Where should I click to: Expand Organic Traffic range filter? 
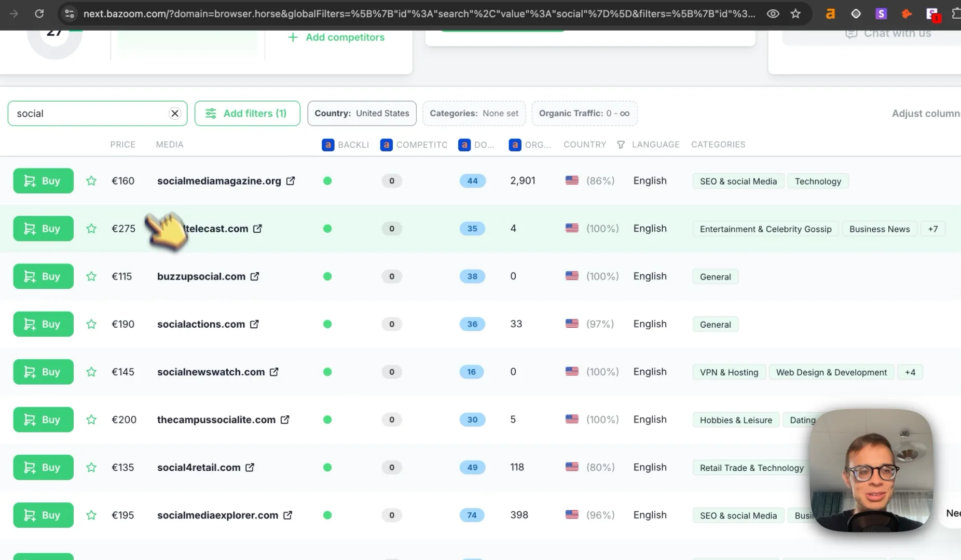click(x=584, y=114)
